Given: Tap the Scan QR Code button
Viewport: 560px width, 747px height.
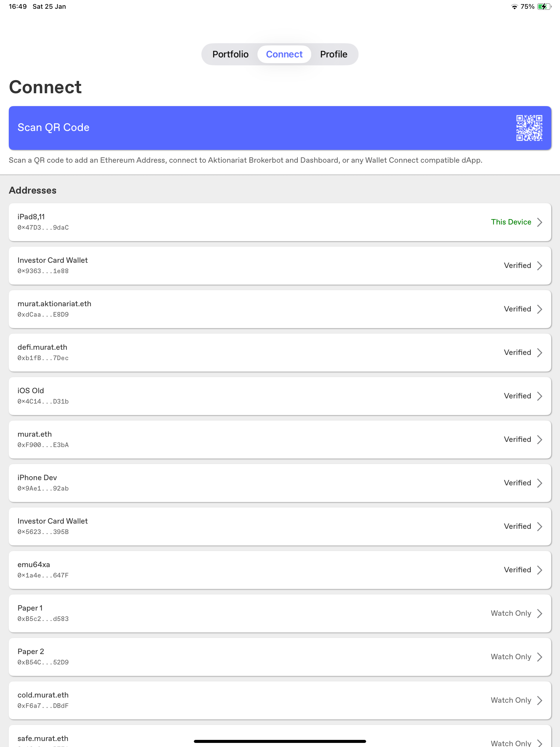Looking at the screenshot, I should point(280,128).
